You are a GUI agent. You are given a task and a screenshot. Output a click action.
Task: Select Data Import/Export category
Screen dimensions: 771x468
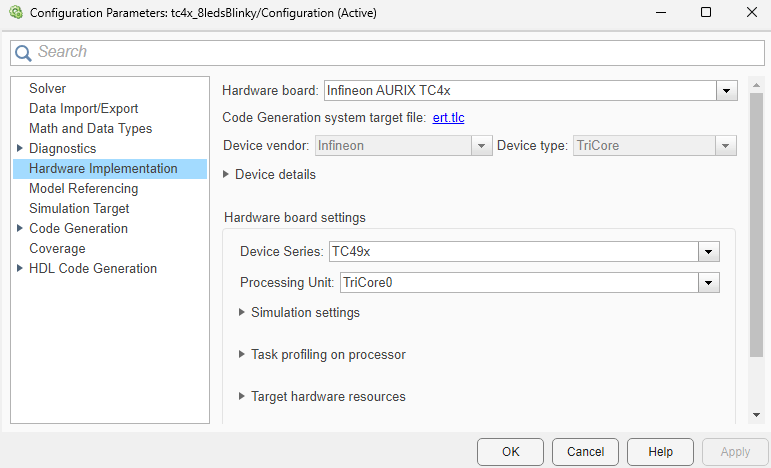point(83,109)
